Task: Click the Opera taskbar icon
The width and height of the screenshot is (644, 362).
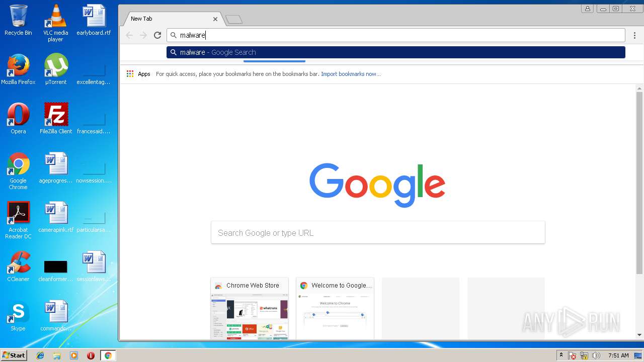Action: point(91,355)
